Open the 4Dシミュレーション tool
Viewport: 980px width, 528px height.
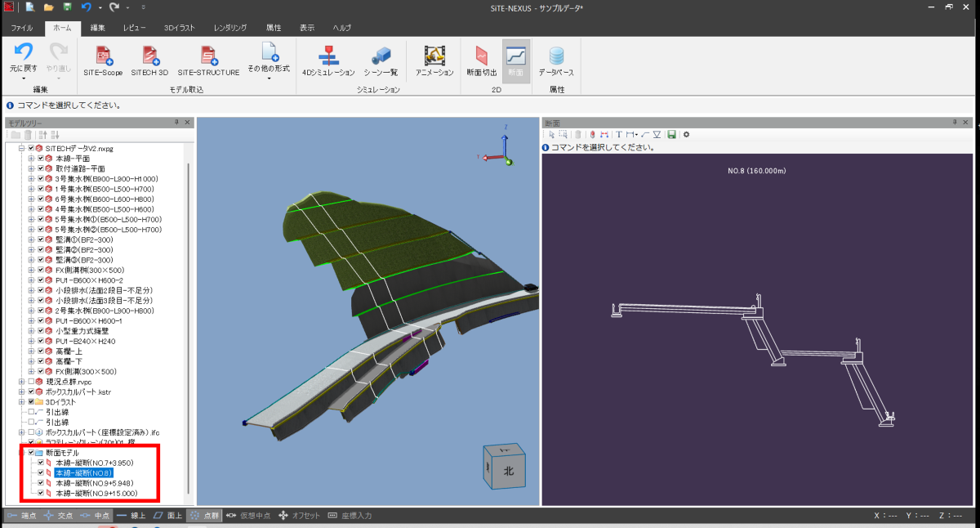coord(328,56)
